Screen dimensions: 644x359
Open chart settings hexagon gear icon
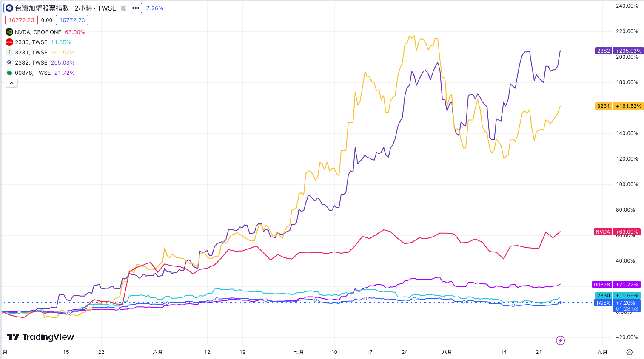point(630,352)
